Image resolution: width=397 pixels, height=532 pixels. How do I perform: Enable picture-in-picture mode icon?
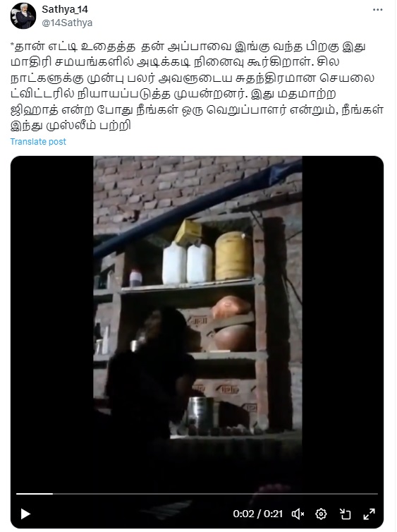345,514
